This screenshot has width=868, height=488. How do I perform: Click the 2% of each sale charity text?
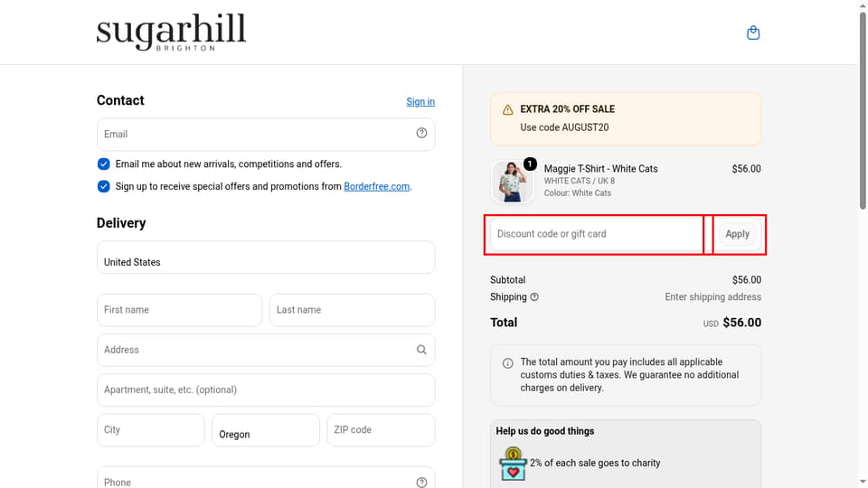(595, 463)
